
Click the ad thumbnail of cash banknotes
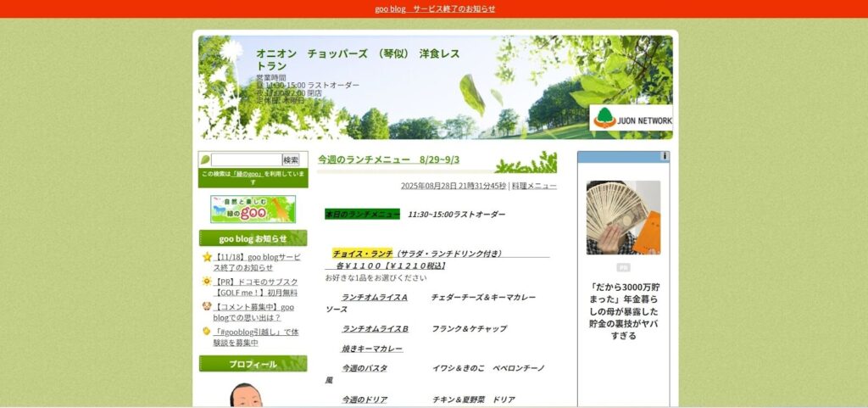pos(623,217)
